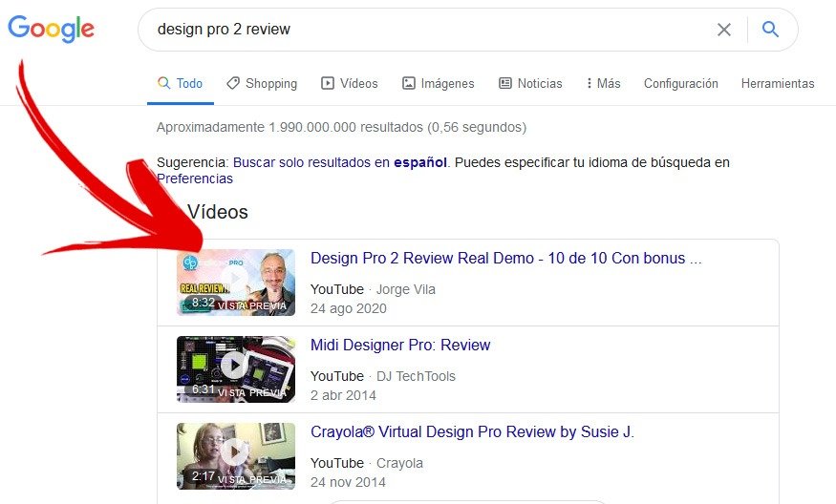Open the Preferencias link

195,178
